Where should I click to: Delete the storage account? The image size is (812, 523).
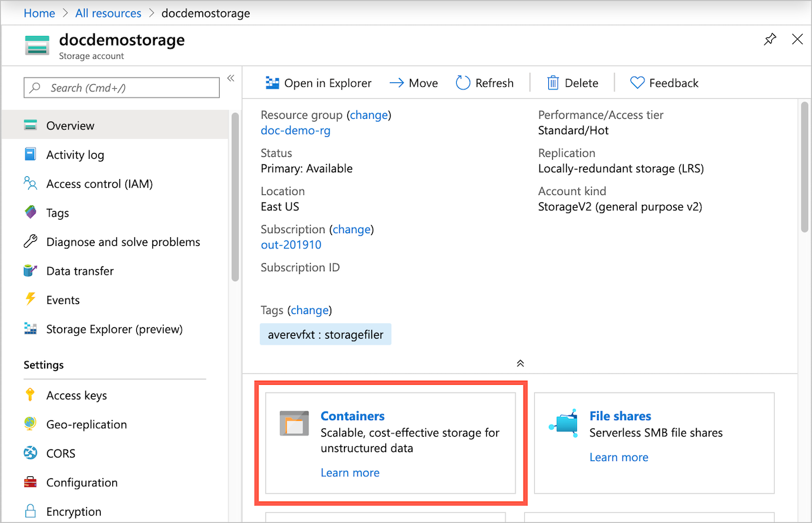(x=572, y=82)
